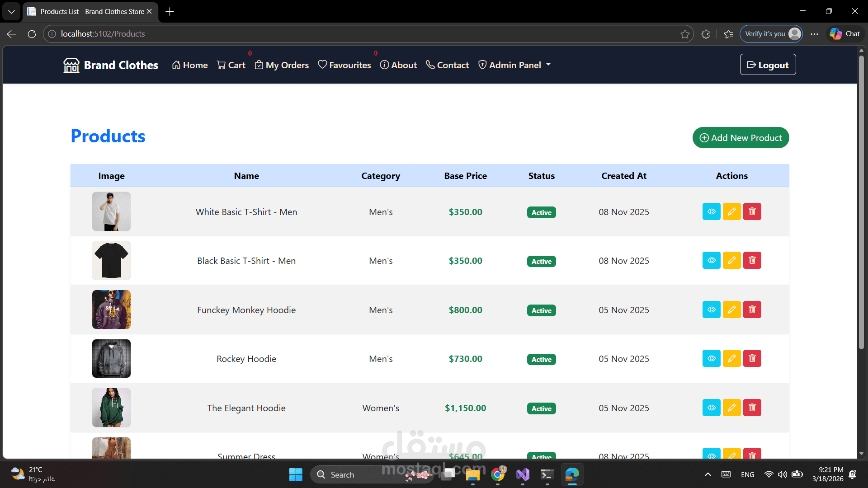Image resolution: width=868 pixels, height=488 pixels.
Task: Edit the Funckey Monkey Hoodie row
Action: 731,310
